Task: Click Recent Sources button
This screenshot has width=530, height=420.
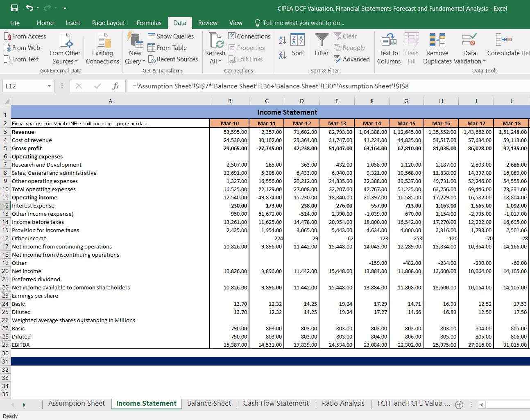Action: coord(173,59)
